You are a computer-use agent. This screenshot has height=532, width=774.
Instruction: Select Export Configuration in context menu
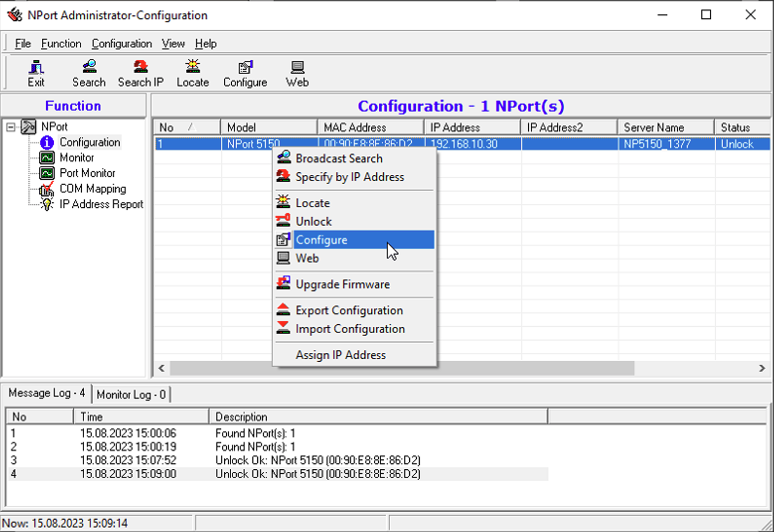349,310
